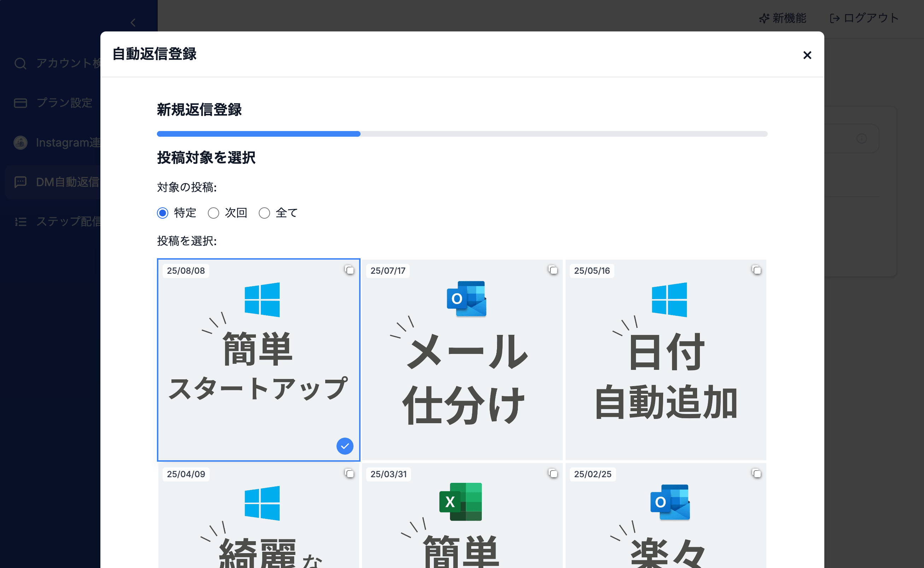Viewport: 924px width, 568px height.
Task: Select the 25/07/17 メール仕分け post
Action: pos(462,360)
